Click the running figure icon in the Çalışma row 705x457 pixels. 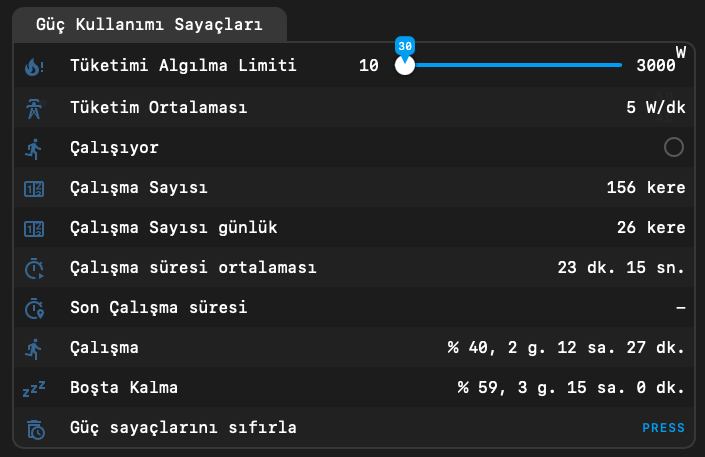pyautogui.click(x=34, y=349)
